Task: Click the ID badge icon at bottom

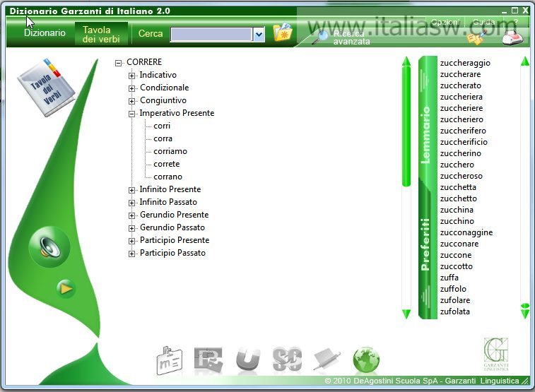Action: click(169, 360)
